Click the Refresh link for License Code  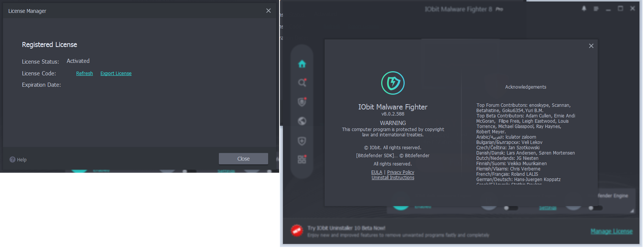tap(85, 73)
